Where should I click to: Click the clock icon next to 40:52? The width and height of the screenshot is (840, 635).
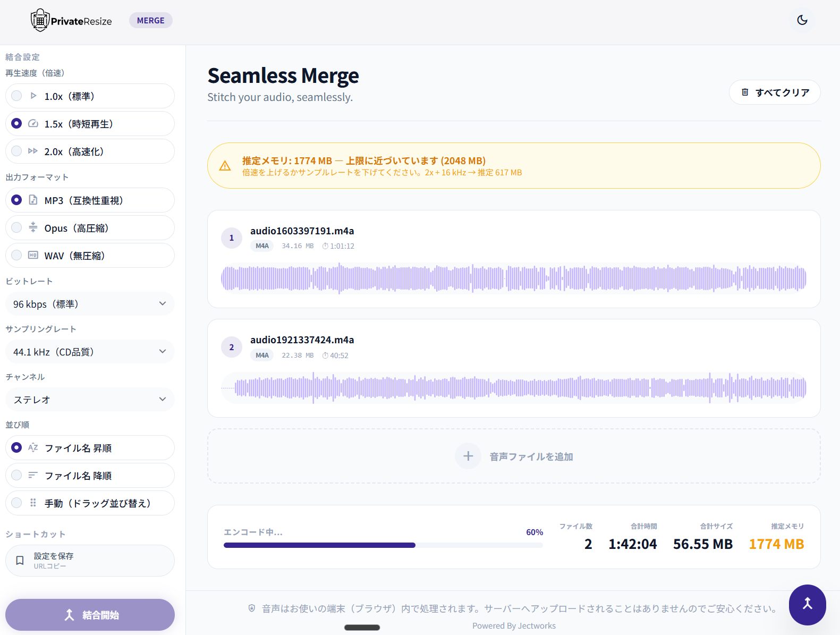[325, 355]
